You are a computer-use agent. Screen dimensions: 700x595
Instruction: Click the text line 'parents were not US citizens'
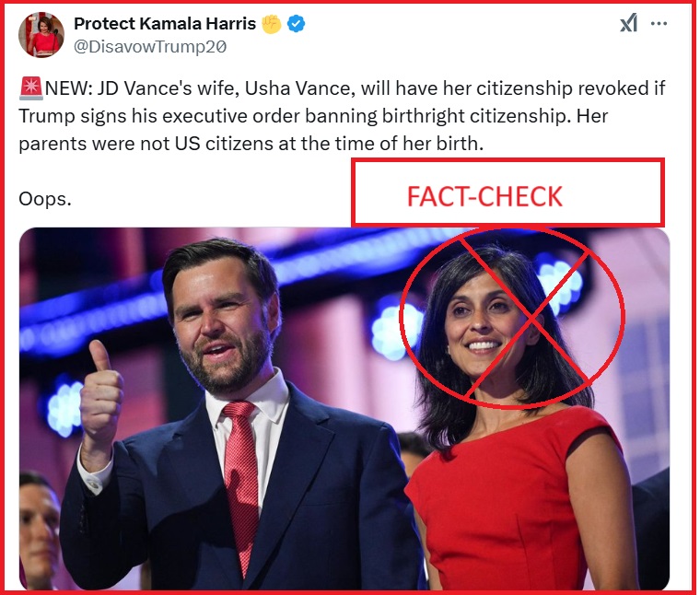tap(251, 144)
